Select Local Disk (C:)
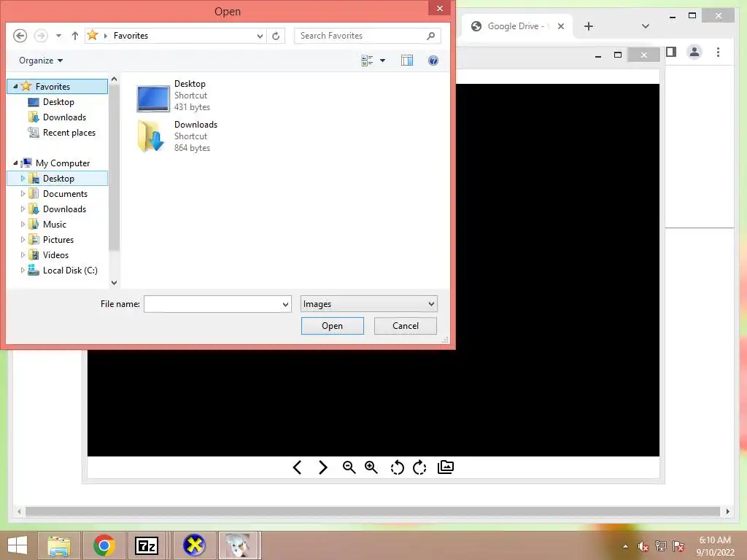This screenshot has height=560, width=747. coord(70,271)
